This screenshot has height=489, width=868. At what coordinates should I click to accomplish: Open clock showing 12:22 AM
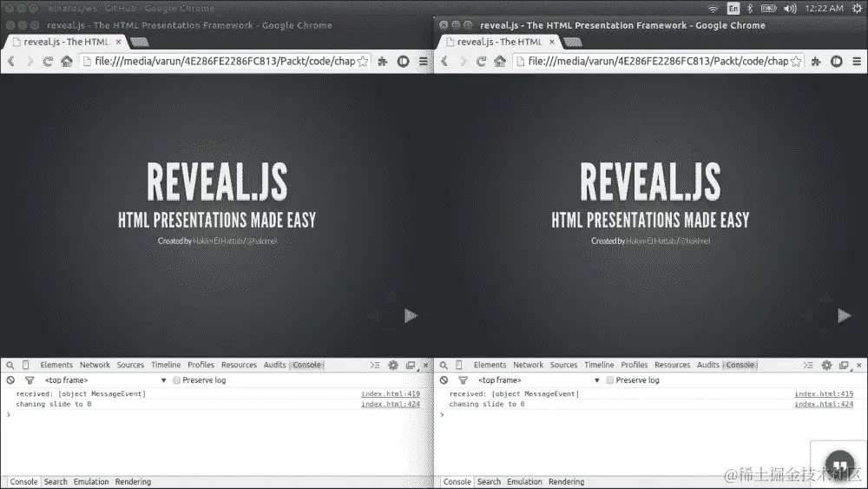pos(825,9)
